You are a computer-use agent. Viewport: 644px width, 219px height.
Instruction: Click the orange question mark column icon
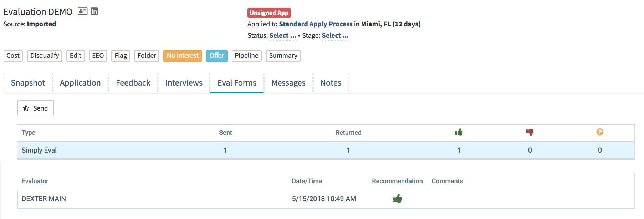coord(600,132)
